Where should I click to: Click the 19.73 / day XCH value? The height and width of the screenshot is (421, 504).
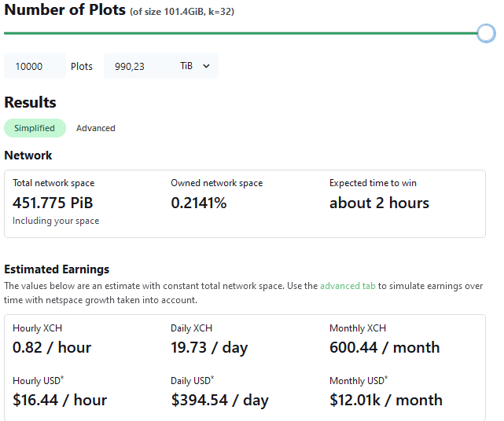pos(209,348)
